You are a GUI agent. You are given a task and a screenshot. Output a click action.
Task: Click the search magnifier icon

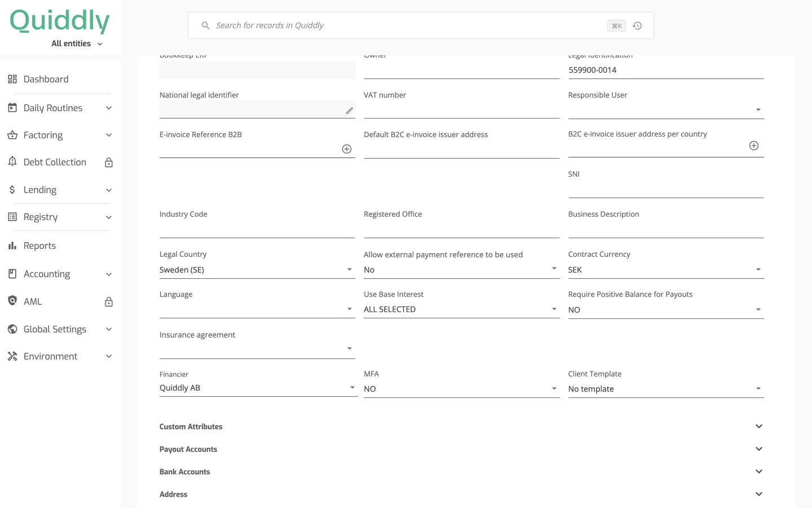pos(206,25)
